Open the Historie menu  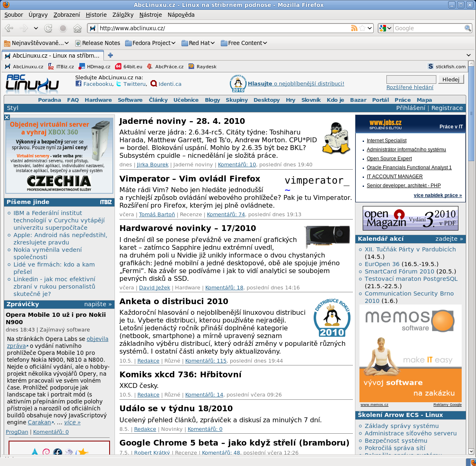coord(96,15)
